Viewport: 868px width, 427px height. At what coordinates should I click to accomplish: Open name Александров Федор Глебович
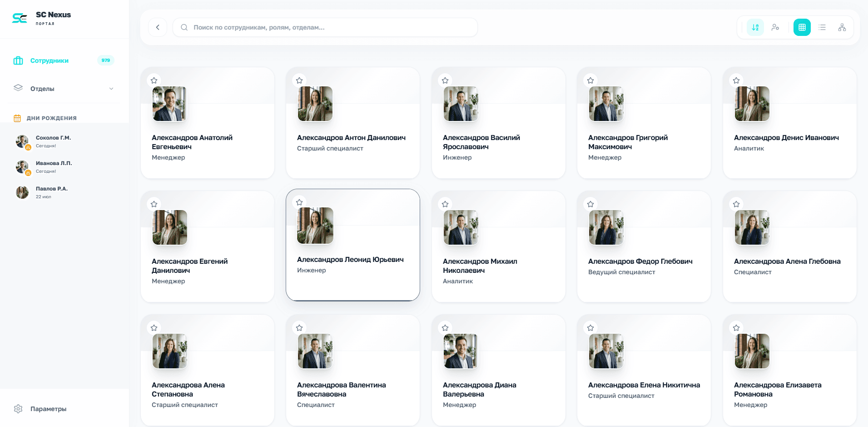(x=640, y=261)
